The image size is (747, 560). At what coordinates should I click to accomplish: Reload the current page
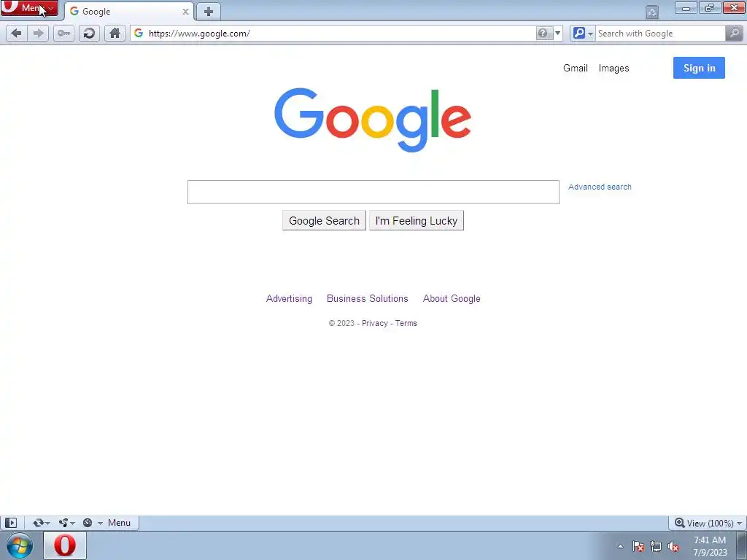pos(89,34)
